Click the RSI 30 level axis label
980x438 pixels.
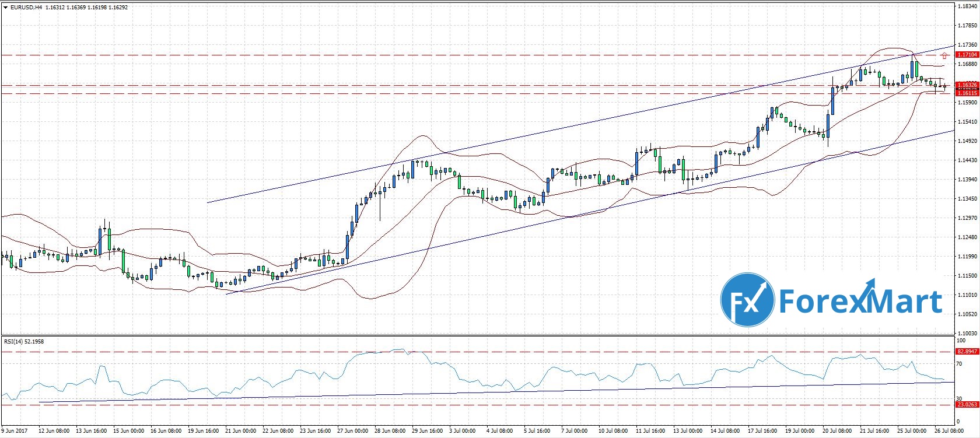click(960, 398)
